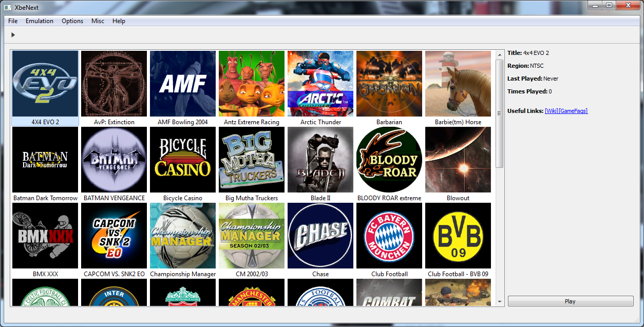This screenshot has height=327, width=644.
Task: Select the Big Mutha Truckers icon
Action: coord(252,160)
